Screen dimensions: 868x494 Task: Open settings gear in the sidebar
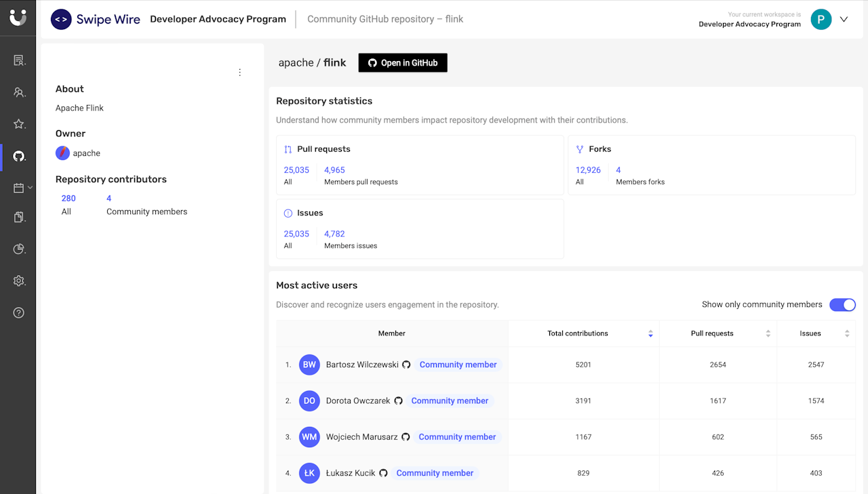pos(19,281)
